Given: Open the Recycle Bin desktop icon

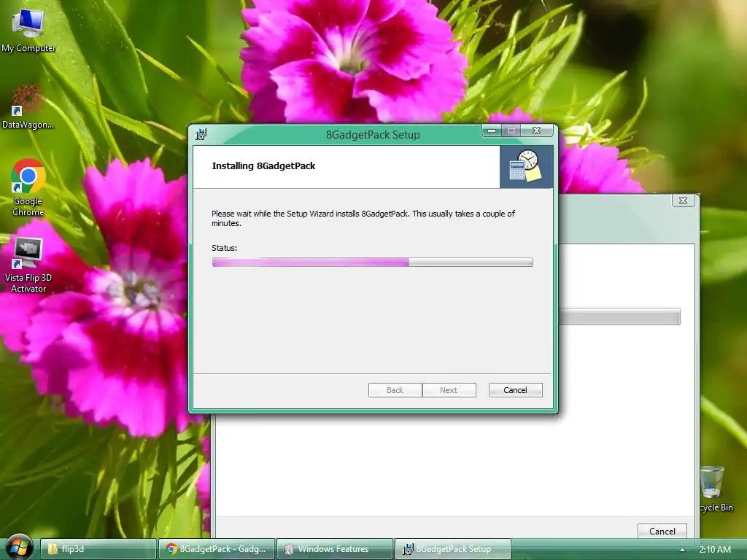Looking at the screenshot, I should (713, 489).
